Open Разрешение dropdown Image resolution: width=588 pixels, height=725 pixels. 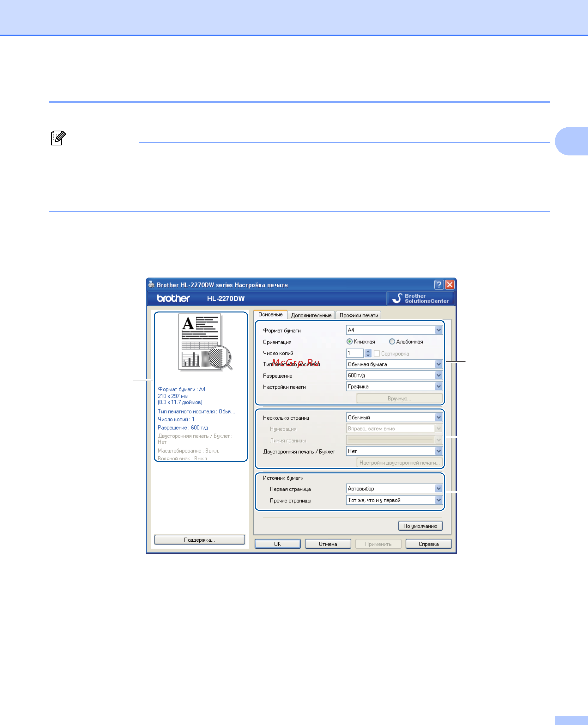point(394,375)
